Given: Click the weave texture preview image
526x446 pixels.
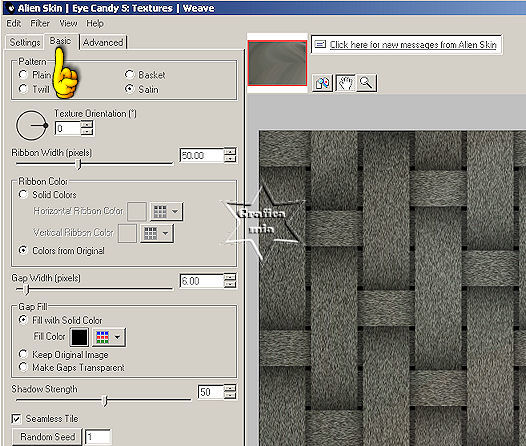Looking at the screenshot, I should (392, 288).
